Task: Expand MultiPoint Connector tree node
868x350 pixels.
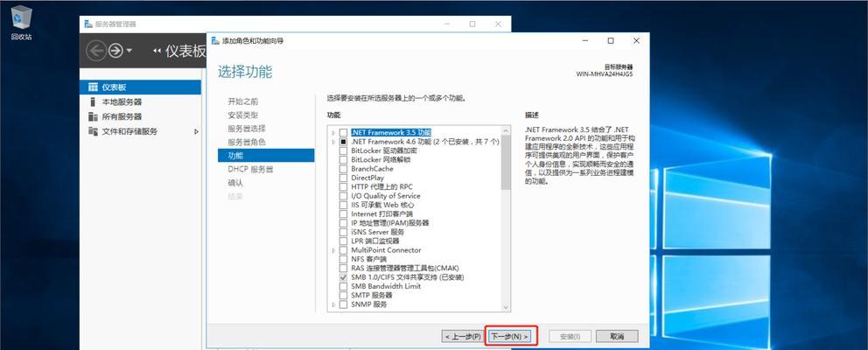Action: pos(333,250)
